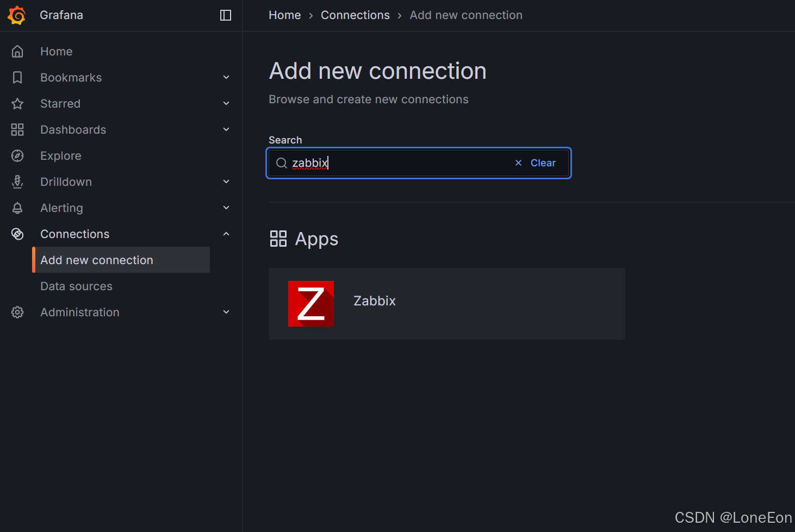Viewport: 795px width, 532px height.
Task: Open the Zabbix app card
Action: coord(447,304)
